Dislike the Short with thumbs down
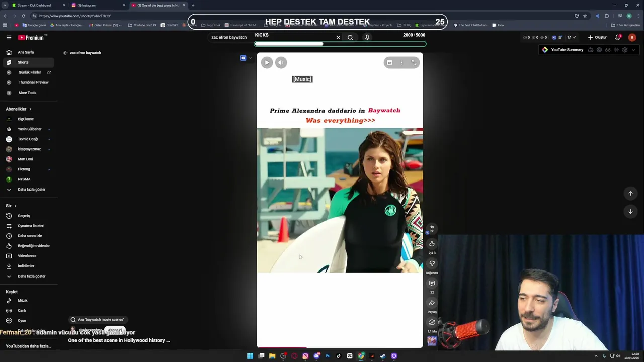644x362 pixels. coord(432,263)
